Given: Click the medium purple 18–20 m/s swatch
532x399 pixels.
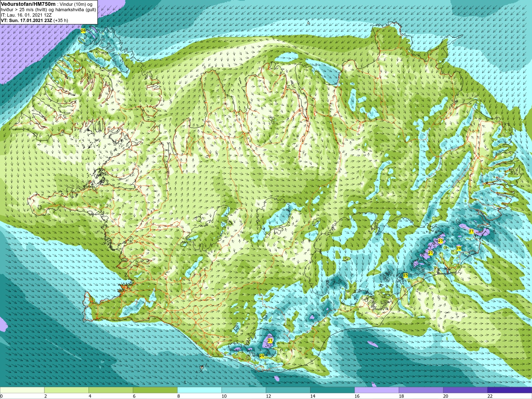Looking at the screenshot, I should pyautogui.click(x=421, y=390).
